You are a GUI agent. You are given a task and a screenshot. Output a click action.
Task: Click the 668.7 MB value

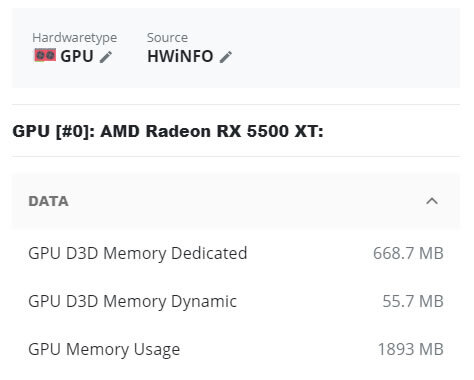pyautogui.click(x=408, y=253)
